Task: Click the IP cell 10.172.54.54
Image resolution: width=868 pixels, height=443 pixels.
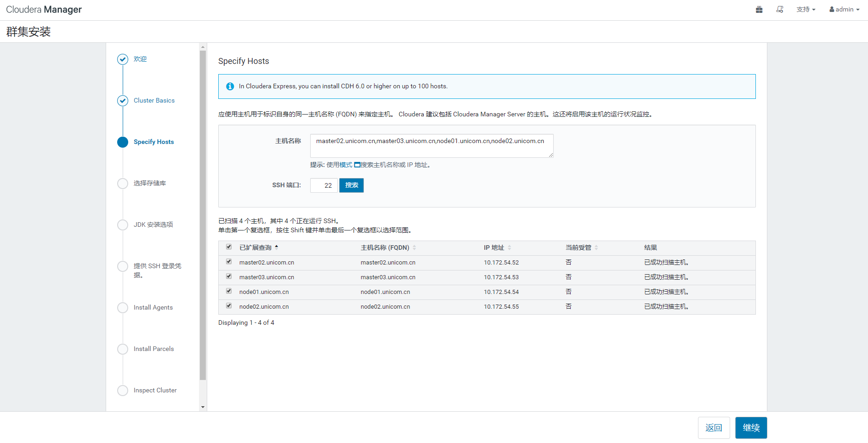Action: (x=501, y=292)
